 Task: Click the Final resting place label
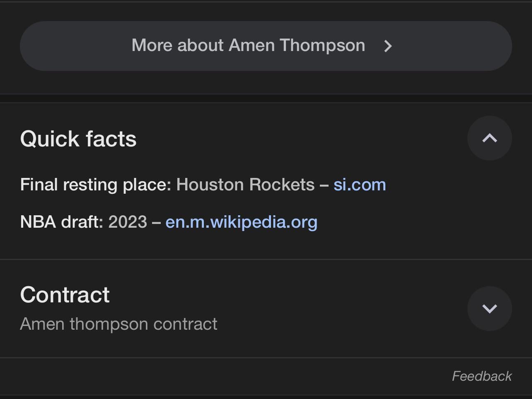click(95, 185)
